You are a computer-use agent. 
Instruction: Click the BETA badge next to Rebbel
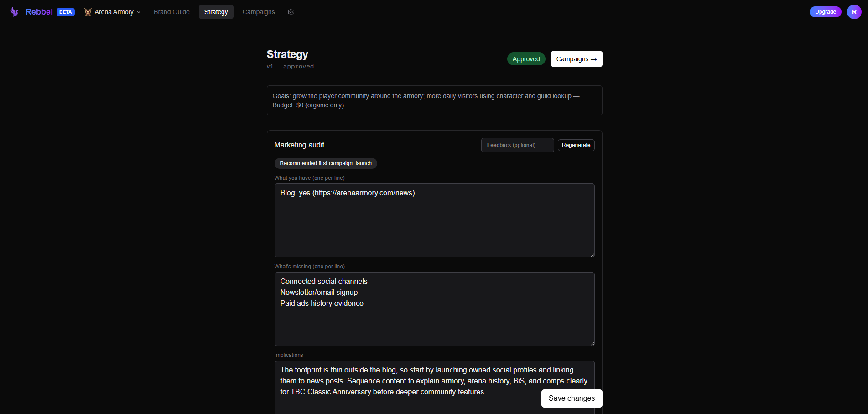[x=66, y=12]
